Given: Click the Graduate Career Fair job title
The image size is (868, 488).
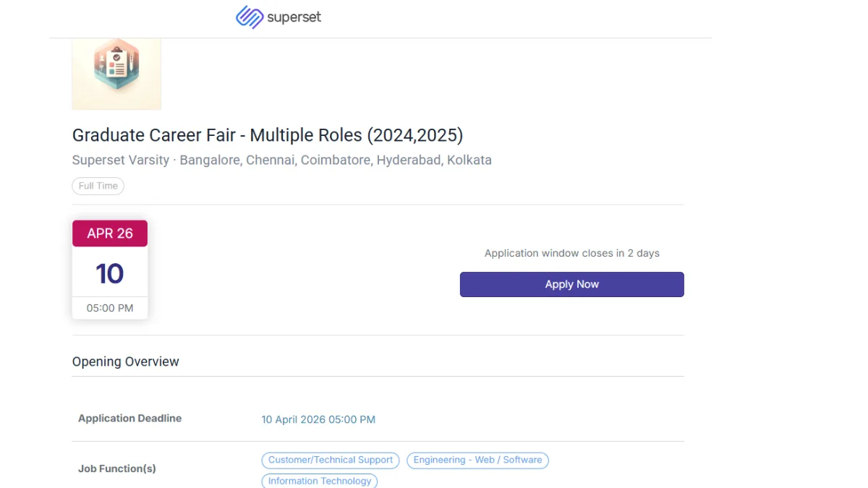Looking at the screenshot, I should click(268, 135).
